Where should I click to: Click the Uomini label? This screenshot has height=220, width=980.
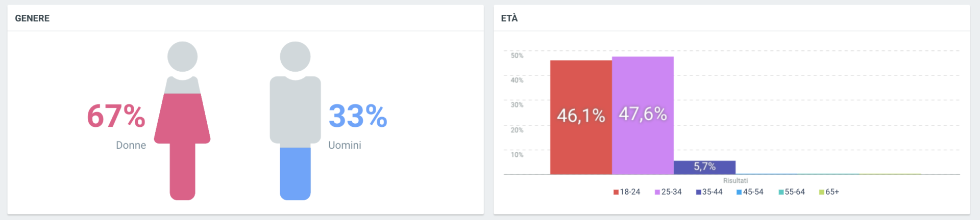pyautogui.click(x=345, y=145)
